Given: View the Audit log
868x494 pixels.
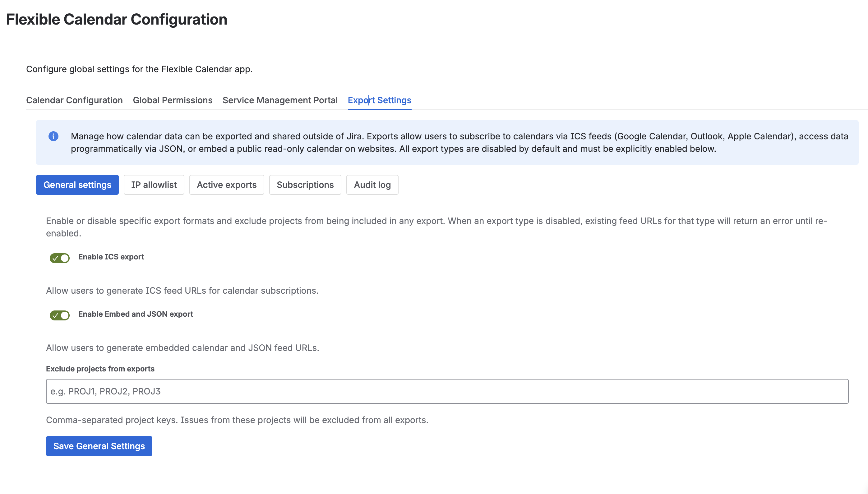Looking at the screenshot, I should pyautogui.click(x=372, y=184).
